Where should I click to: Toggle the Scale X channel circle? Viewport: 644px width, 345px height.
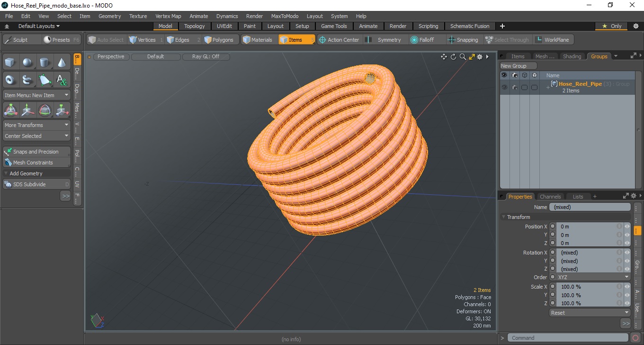pyautogui.click(x=552, y=287)
